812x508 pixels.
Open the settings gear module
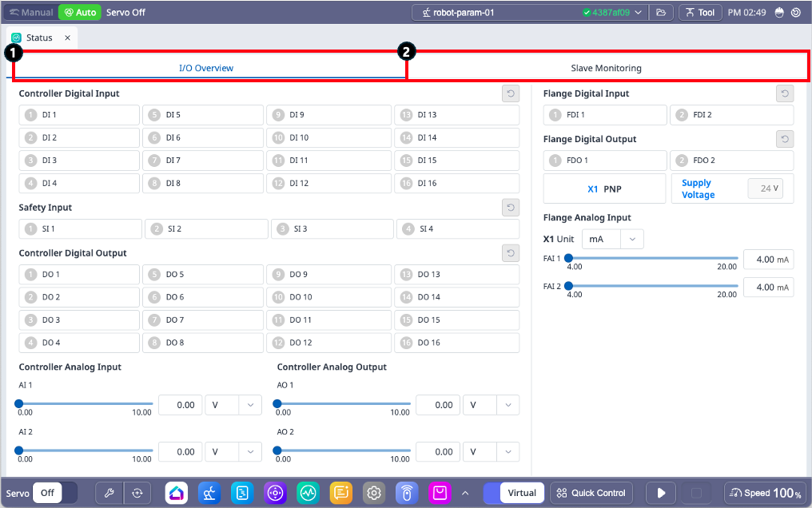tap(373, 493)
